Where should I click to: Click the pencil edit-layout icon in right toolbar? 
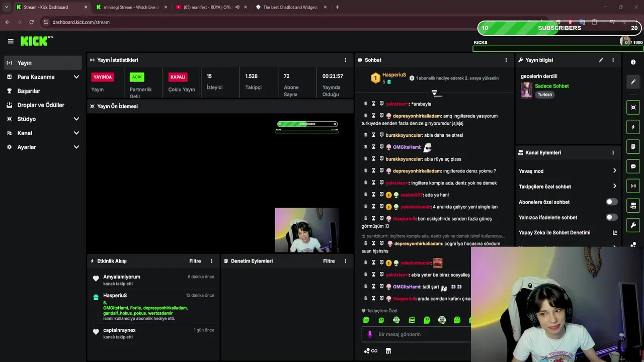click(633, 81)
